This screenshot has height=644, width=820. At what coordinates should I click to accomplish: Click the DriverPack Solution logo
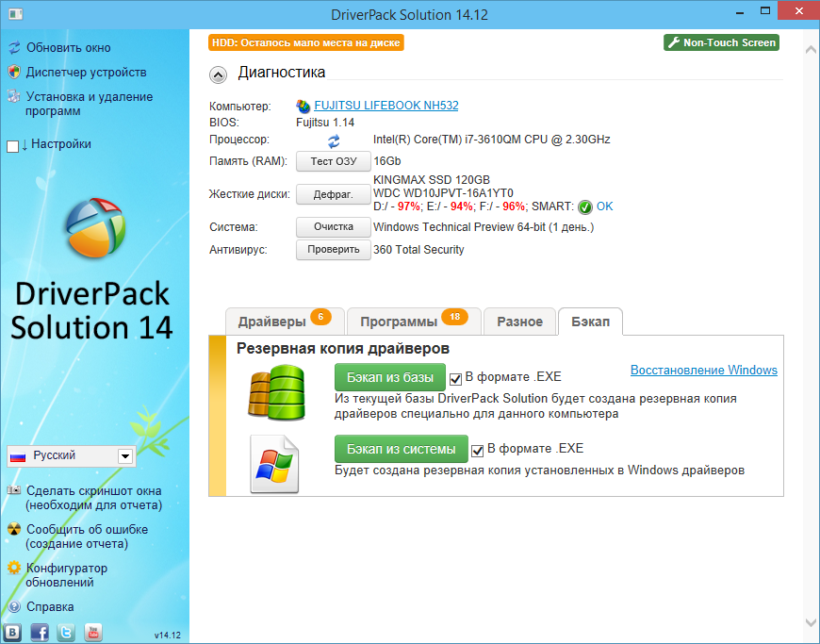click(94, 230)
